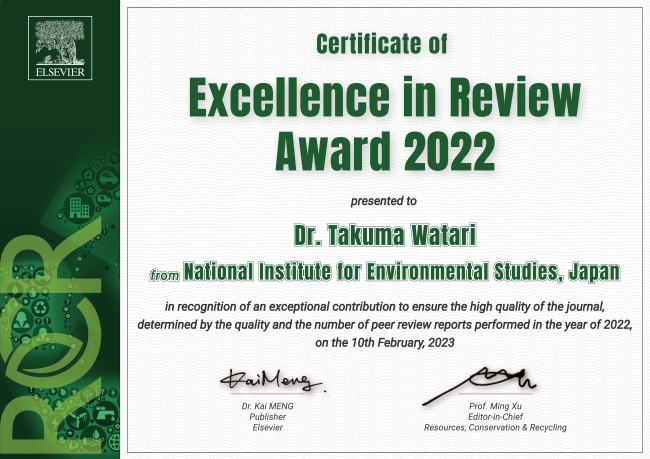Screen dimensions: 650x459
Task: Click the 'in recognition of' sentence line
Action: (x=384, y=307)
